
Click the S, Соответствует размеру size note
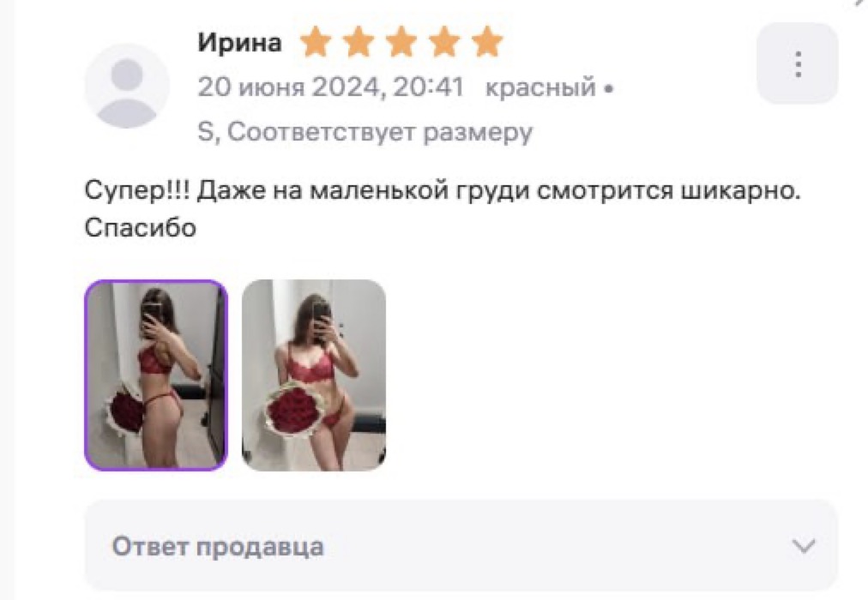(365, 132)
